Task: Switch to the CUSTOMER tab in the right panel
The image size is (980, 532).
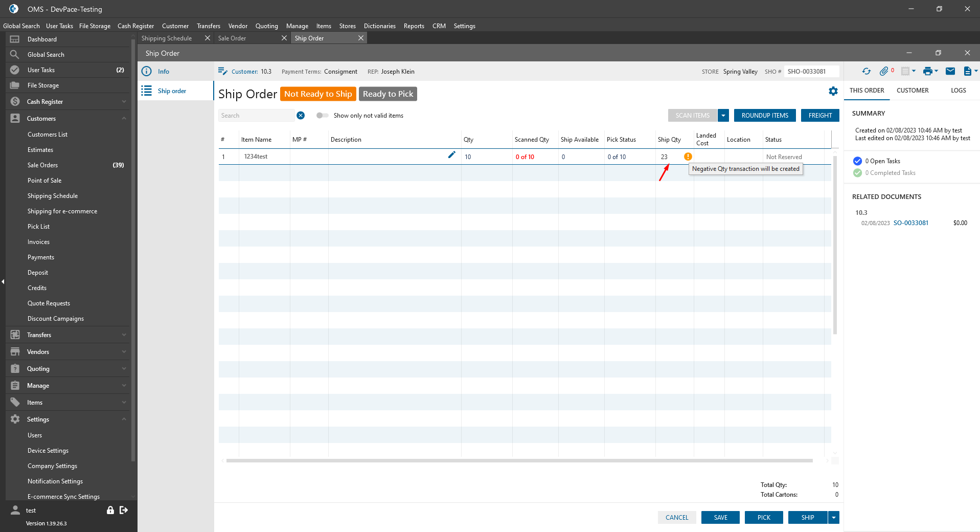Action: tap(912, 91)
